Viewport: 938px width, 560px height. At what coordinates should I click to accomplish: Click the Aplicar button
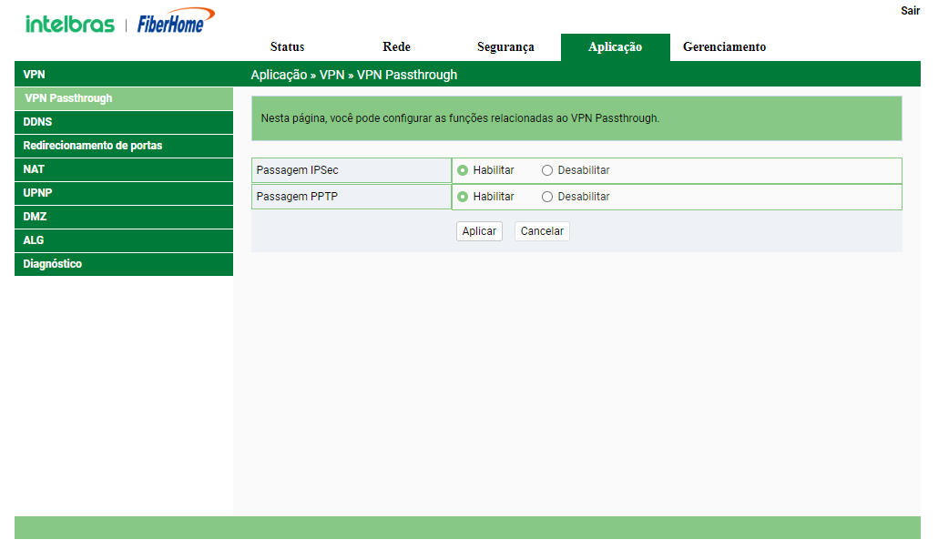[479, 231]
